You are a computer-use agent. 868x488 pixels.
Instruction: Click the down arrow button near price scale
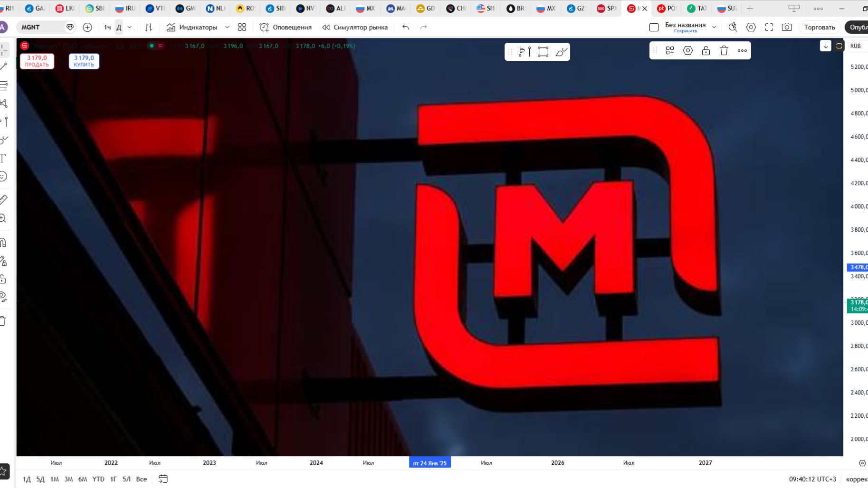pos(826,46)
